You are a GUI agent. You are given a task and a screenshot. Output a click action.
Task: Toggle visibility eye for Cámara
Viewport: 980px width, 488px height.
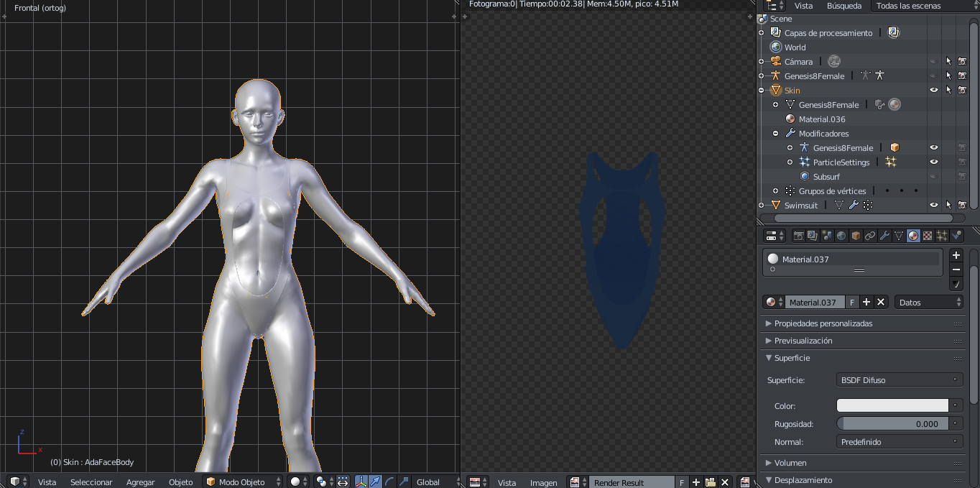pos(934,62)
